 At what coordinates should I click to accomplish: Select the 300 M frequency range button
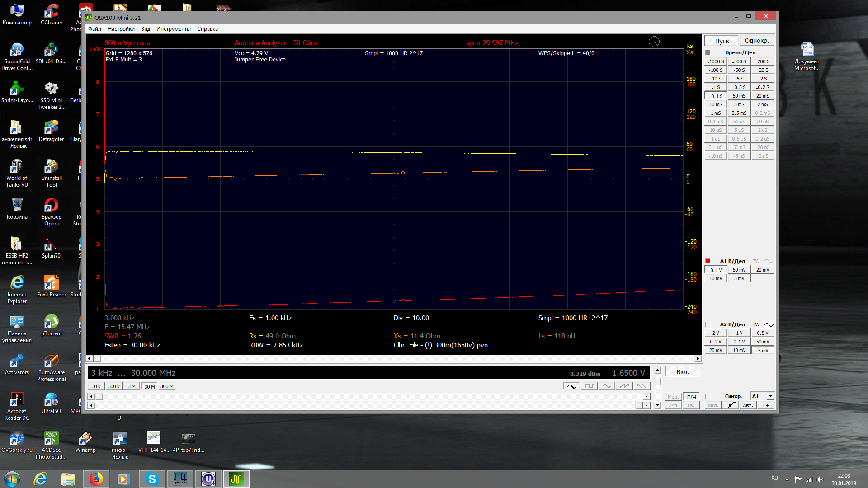(x=167, y=386)
